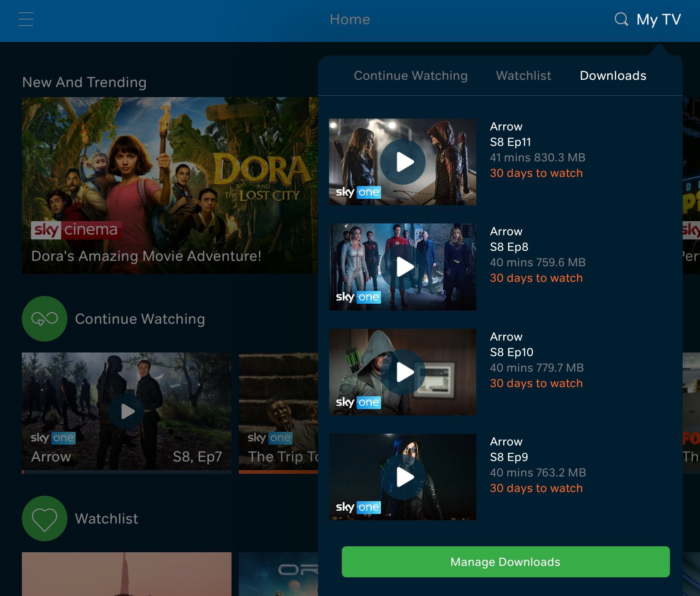Click S8 Ep9 episode label
The image size is (700, 596).
(x=509, y=457)
